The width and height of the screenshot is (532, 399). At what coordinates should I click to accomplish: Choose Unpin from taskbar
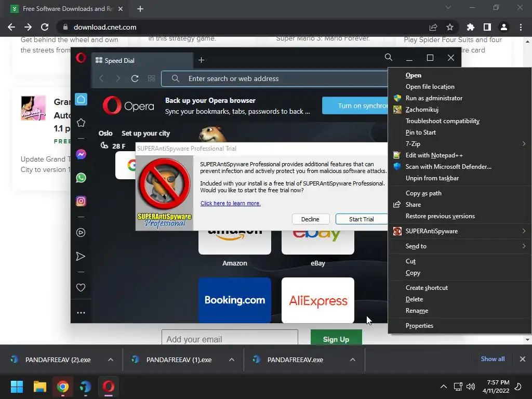460,178
